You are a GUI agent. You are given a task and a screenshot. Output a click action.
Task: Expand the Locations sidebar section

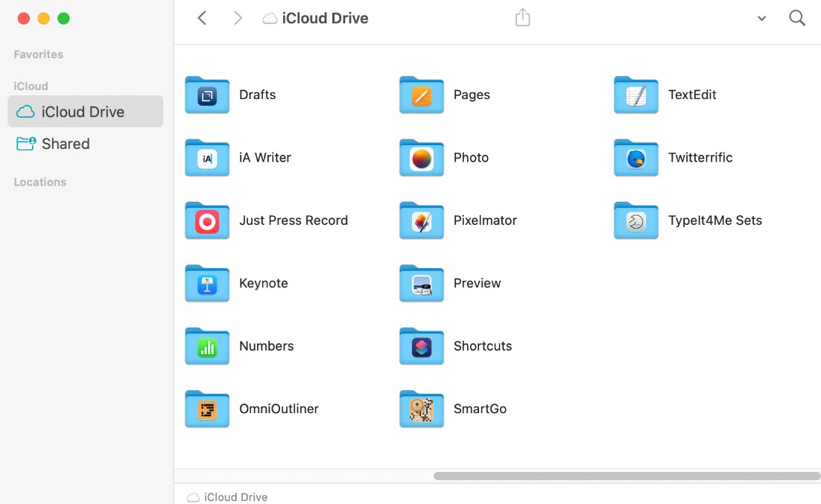(39, 182)
